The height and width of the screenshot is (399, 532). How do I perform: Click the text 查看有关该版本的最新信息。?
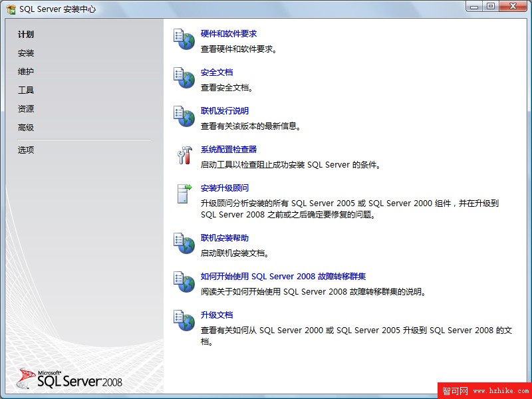tap(251, 126)
